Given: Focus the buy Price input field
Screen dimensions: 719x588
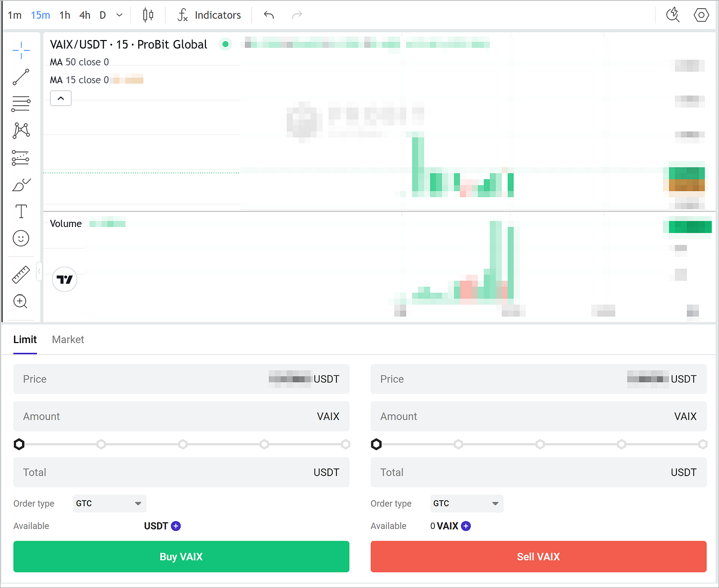Looking at the screenshot, I should [x=181, y=379].
